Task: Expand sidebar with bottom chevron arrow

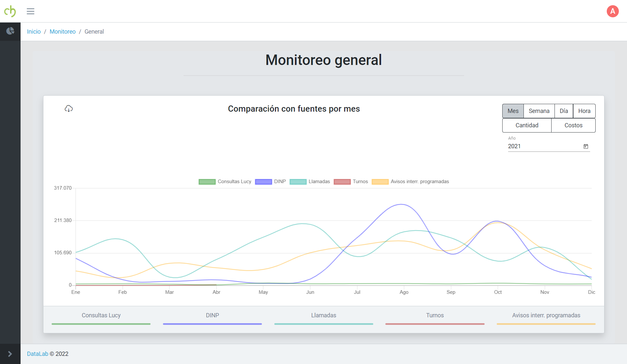Action: 10,354
